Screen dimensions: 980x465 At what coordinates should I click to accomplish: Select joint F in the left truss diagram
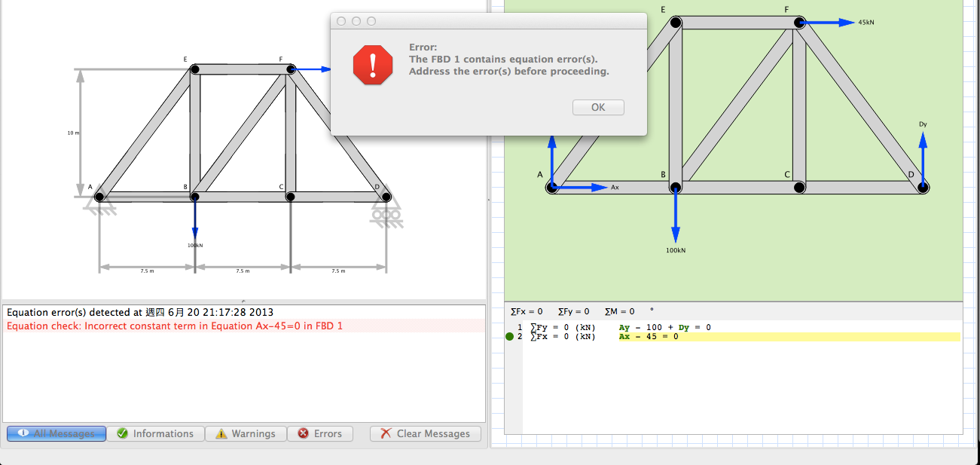(x=291, y=70)
